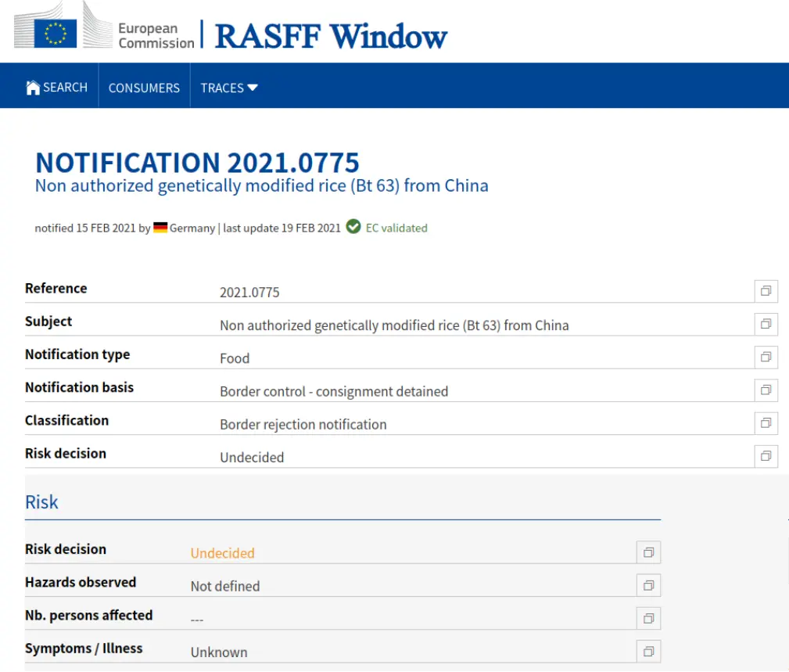Click the European Commission logo
This screenshot has width=789, height=672.
pos(104,31)
